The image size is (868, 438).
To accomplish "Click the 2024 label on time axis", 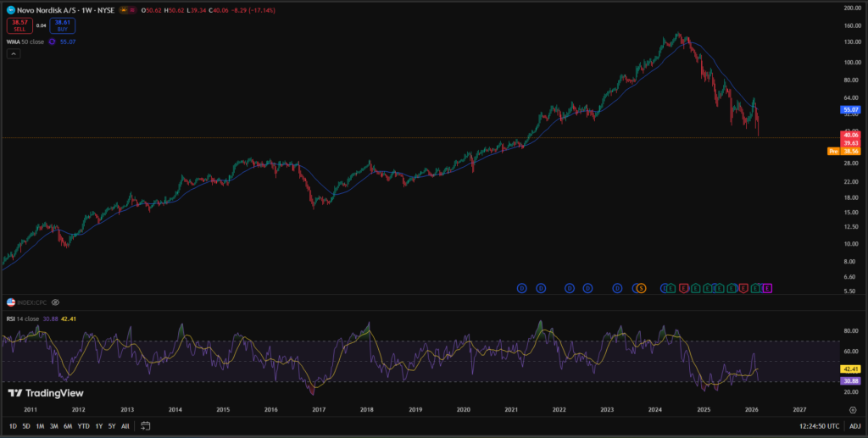I will [655, 410].
